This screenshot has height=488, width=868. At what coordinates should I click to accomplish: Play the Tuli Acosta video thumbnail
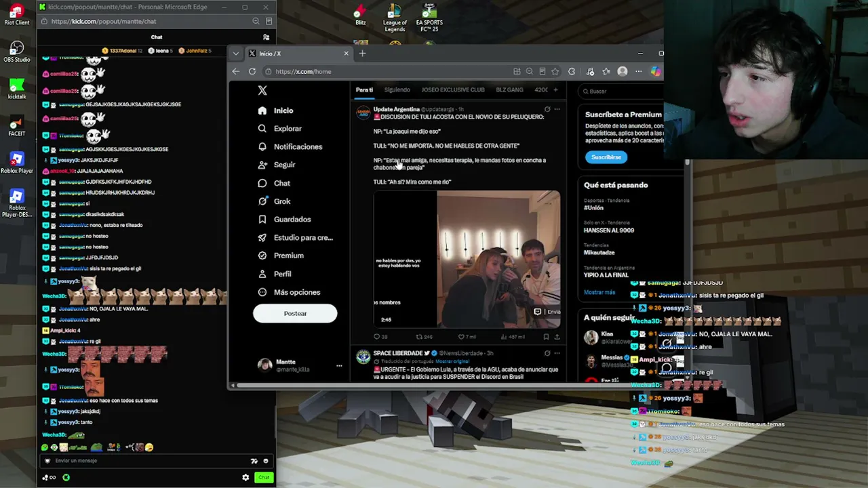point(467,260)
